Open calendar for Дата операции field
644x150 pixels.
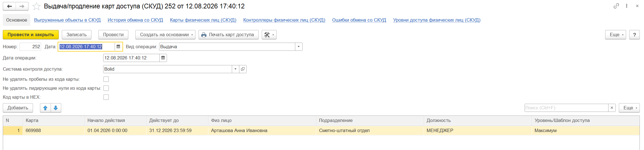tap(163, 58)
